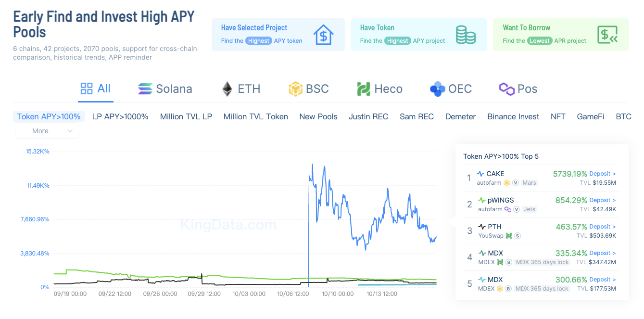
Task: Click Deposit link for PTH
Action: point(603,227)
